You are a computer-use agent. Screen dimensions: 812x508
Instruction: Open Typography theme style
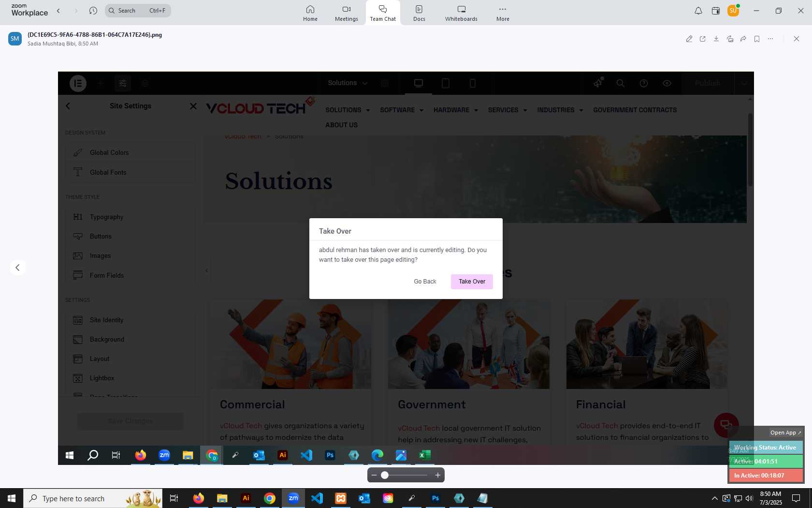tap(130, 217)
